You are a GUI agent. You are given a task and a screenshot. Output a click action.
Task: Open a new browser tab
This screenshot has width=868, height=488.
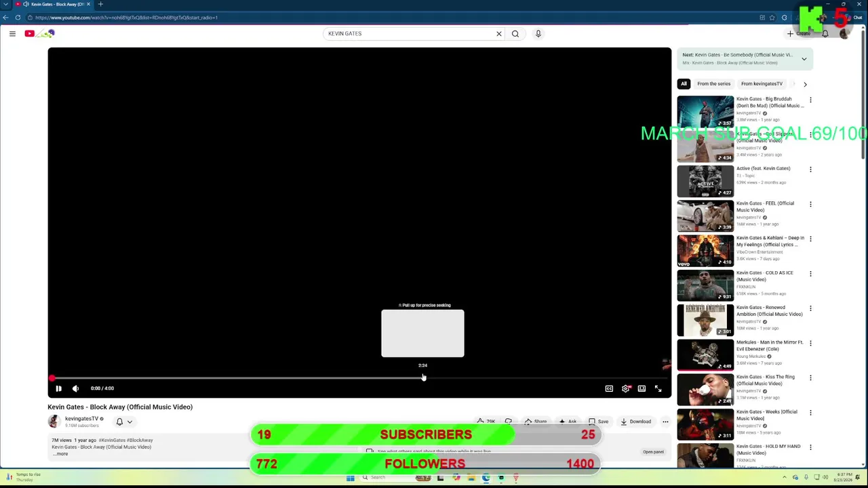pyautogui.click(x=100, y=4)
